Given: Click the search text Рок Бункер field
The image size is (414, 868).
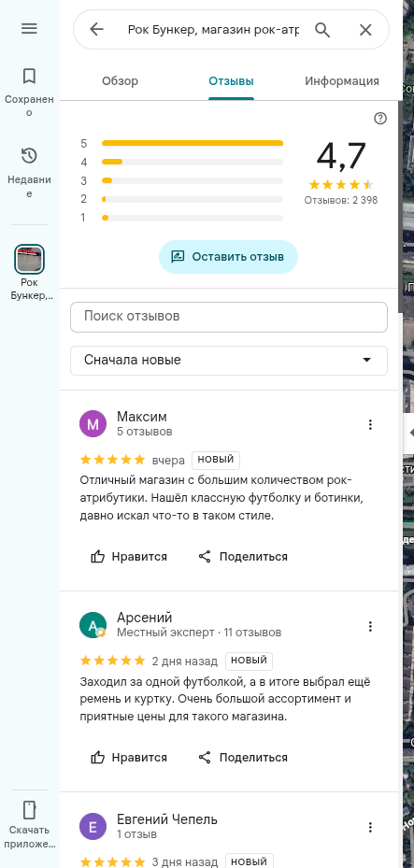Looking at the screenshot, I should click(x=213, y=29).
